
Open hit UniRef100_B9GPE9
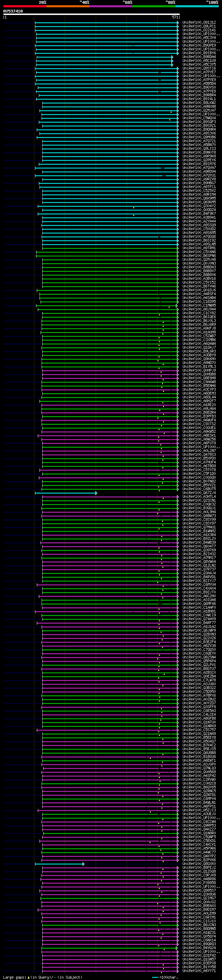(199, 45)
